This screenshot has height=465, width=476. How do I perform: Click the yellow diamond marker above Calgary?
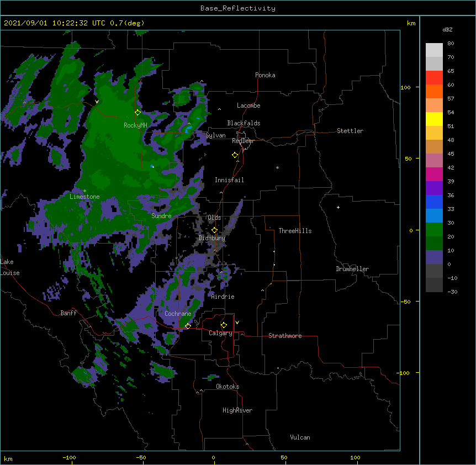[x=224, y=325]
